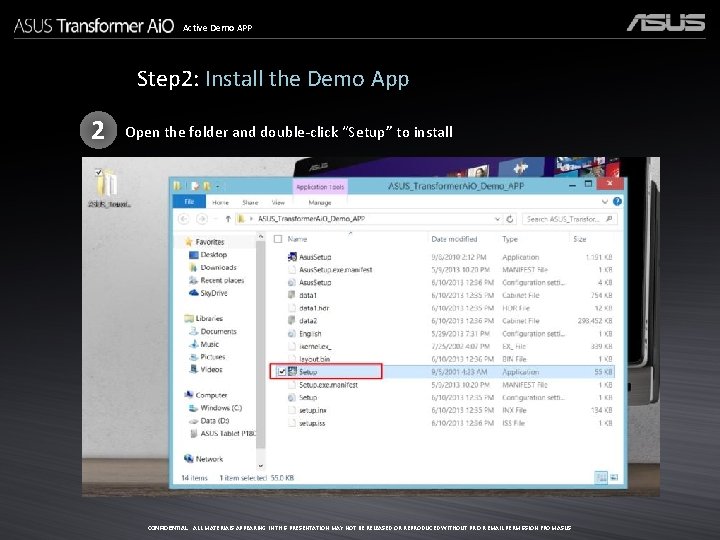
Task: Open Explorer help question mark icon
Action: tap(617, 202)
